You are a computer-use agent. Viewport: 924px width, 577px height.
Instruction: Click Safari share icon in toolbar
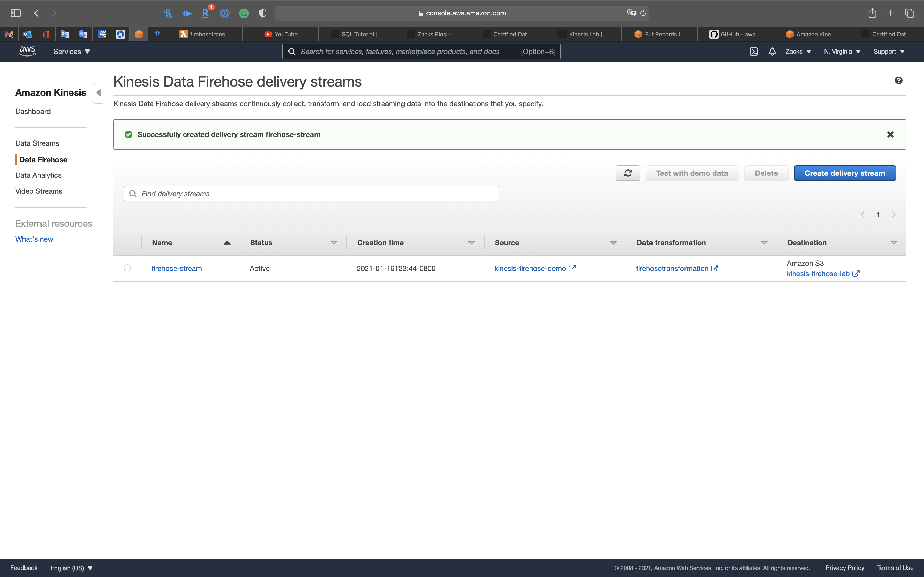872,13
